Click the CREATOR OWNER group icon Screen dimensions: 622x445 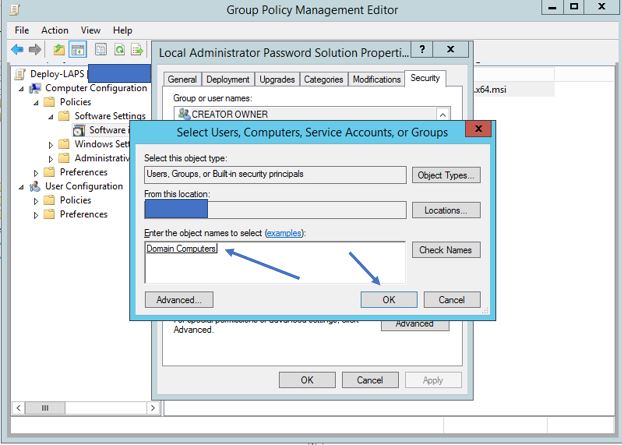(x=184, y=114)
